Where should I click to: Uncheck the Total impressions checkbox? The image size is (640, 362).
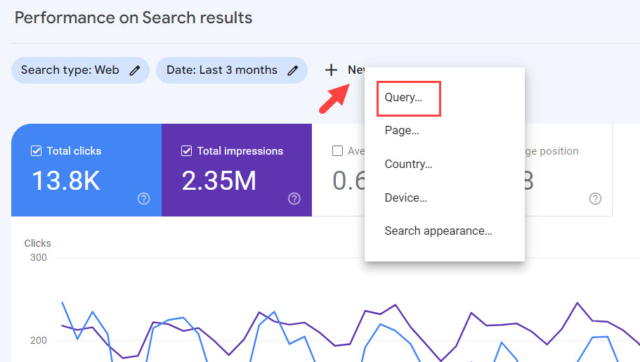[x=187, y=151]
